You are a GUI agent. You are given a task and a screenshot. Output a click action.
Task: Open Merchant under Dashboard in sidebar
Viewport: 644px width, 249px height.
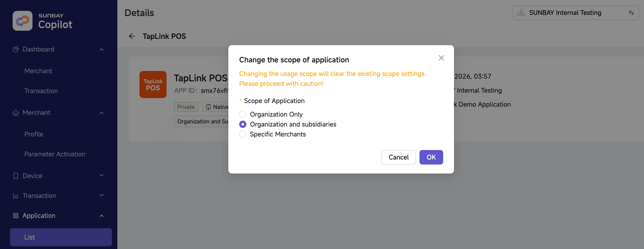click(38, 71)
